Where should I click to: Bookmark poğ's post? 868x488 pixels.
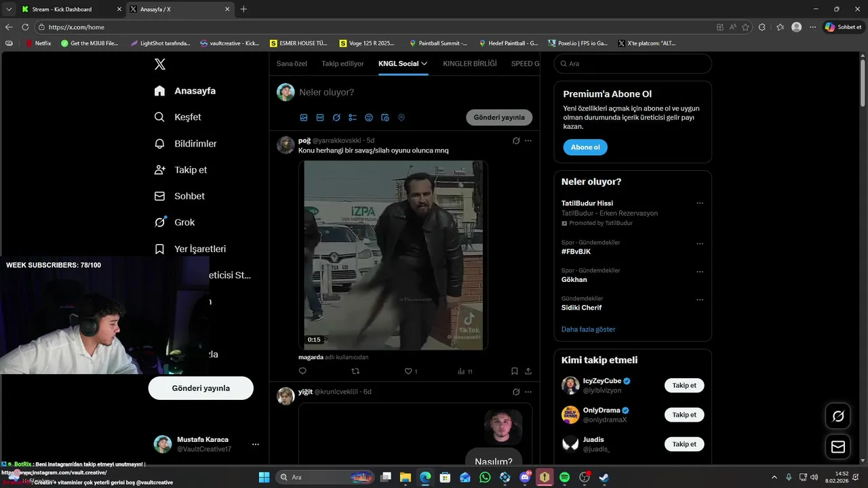pyautogui.click(x=515, y=371)
